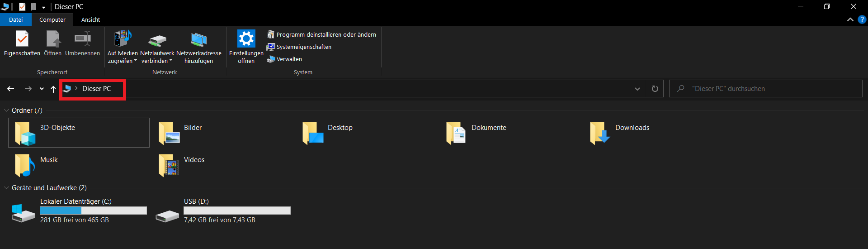Open the Musik folder
Image resolution: width=868 pixels, height=249 pixels.
coord(25,165)
